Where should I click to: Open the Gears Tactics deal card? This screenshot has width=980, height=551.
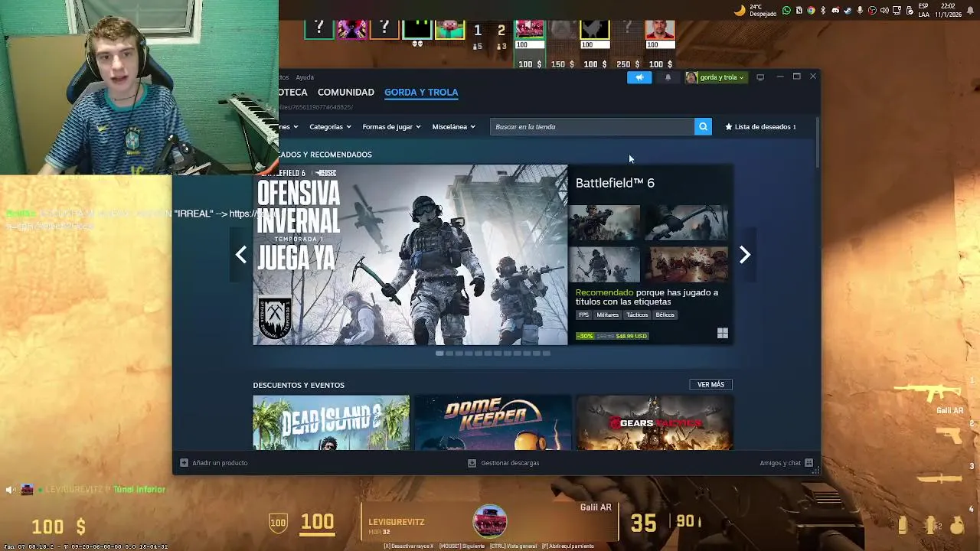click(x=655, y=422)
